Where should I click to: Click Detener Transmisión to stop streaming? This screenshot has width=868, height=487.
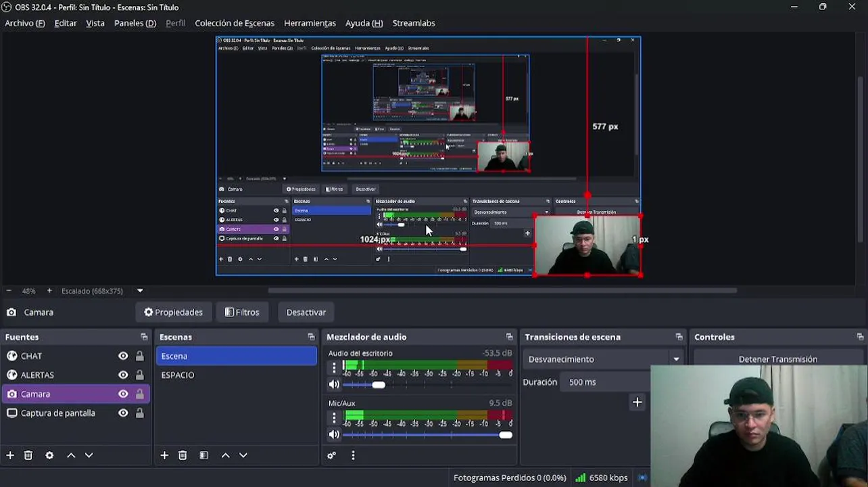[777, 358]
